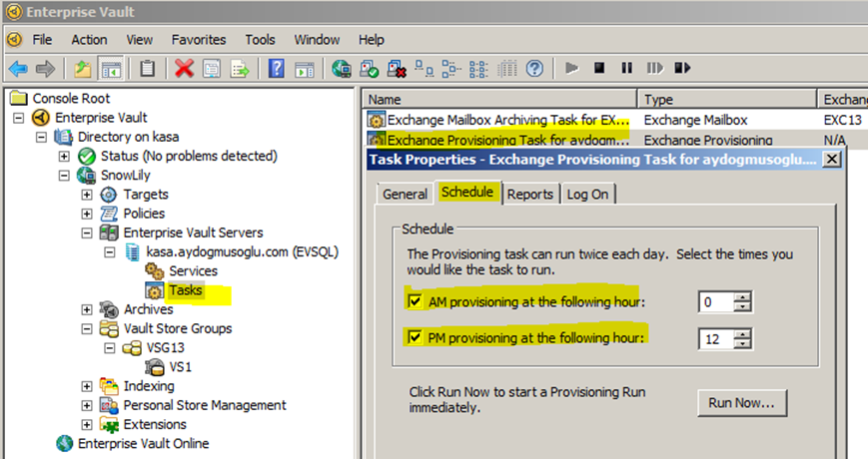Open the Window menu
The height and width of the screenshot is (459, 868).
click(318, 40)
